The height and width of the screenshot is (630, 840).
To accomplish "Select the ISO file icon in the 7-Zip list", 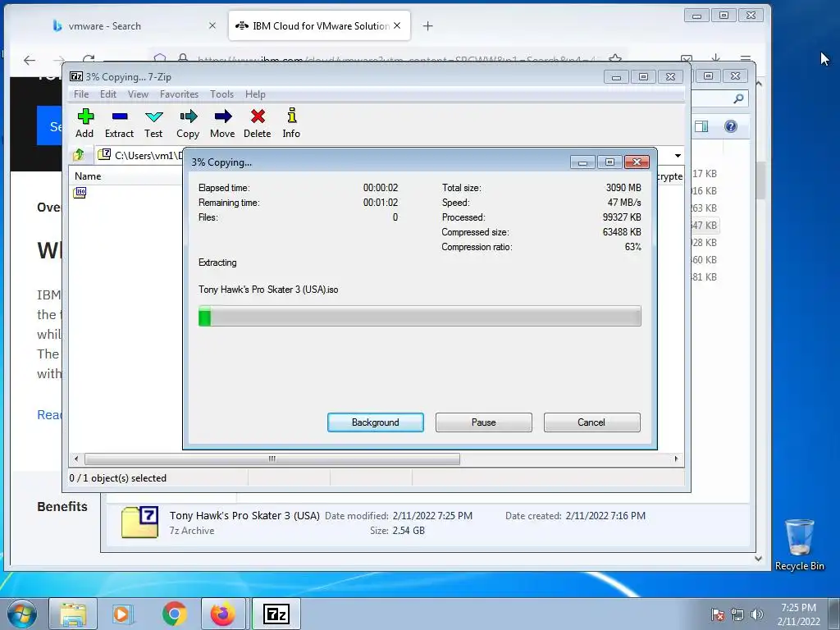I will point(80,192).
